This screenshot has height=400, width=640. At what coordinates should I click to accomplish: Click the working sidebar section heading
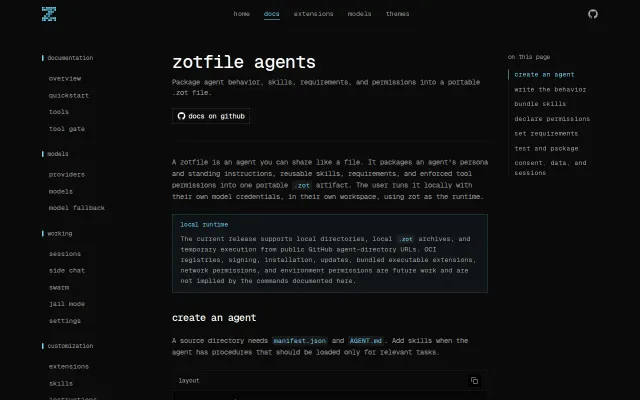(60, 233)
